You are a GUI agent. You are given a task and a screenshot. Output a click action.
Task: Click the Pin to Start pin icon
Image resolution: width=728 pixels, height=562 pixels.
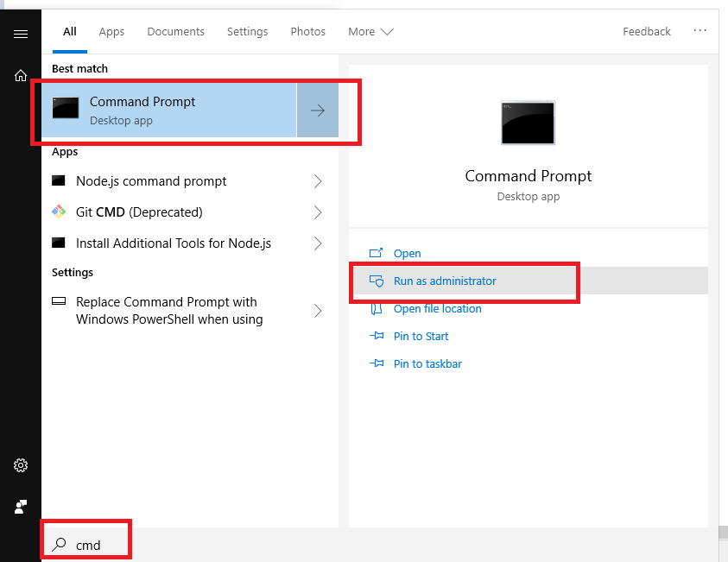click(x=377, y=336)
